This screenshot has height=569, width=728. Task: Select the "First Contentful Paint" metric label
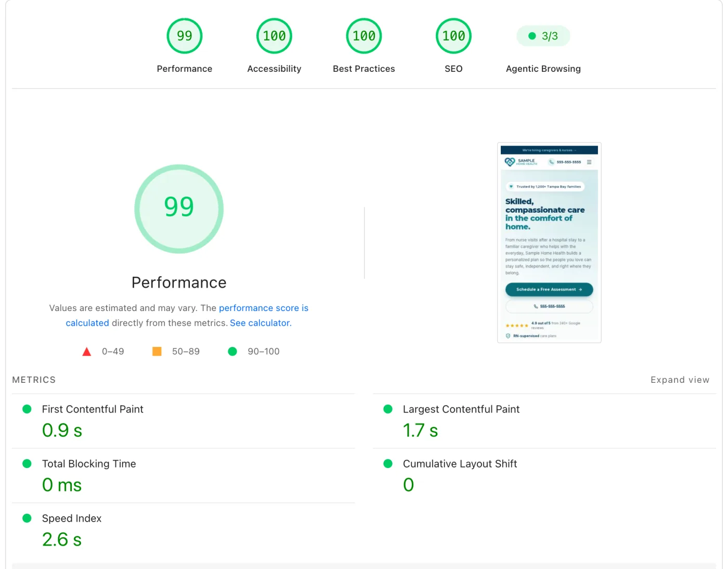[x=93, y=409]
